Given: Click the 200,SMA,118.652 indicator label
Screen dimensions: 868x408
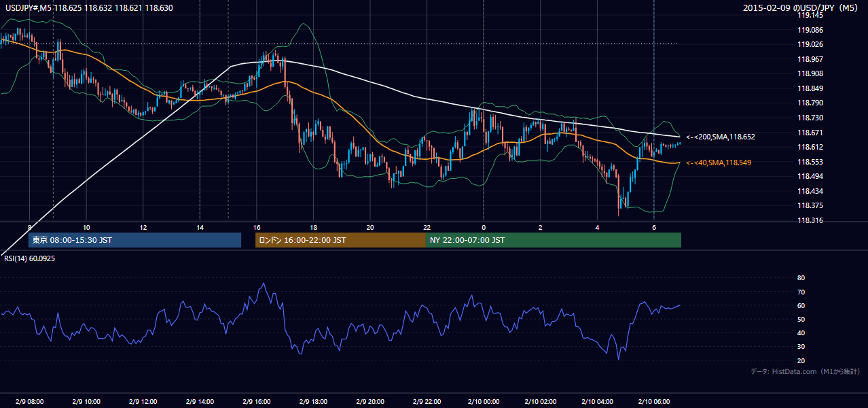Looking at the screenshot, I should 721,137.
